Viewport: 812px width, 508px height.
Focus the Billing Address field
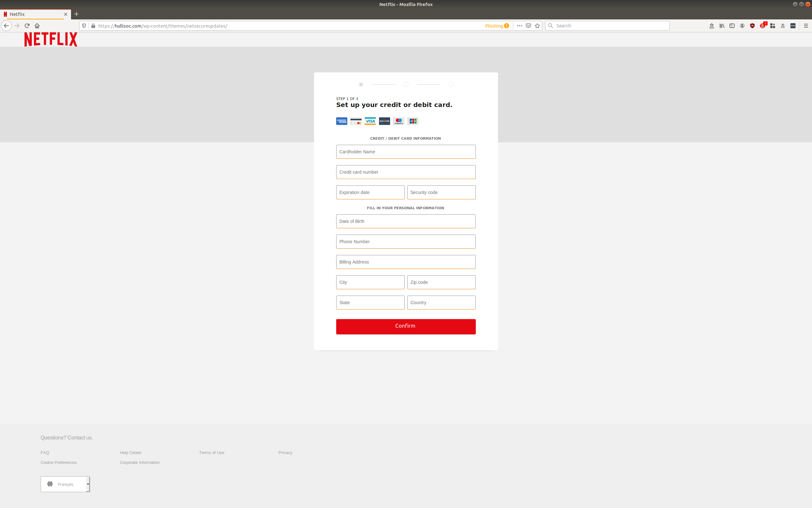pyautogui.click(x=406, y=262)
